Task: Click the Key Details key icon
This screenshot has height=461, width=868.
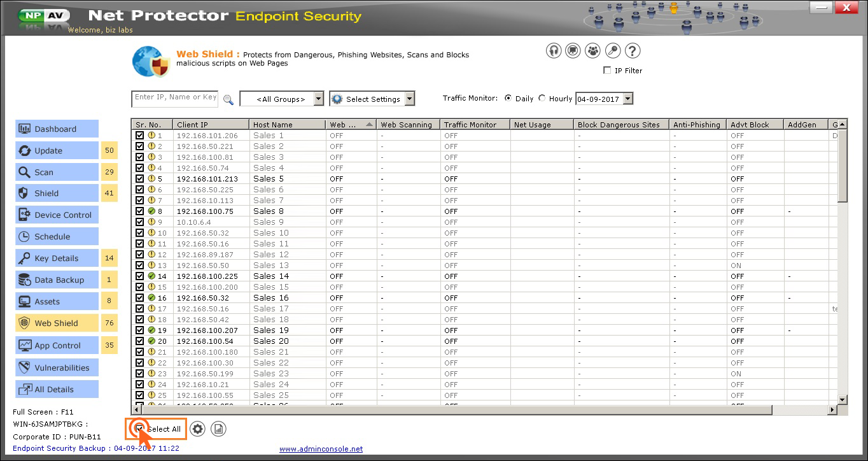Action: pos(25,258)
